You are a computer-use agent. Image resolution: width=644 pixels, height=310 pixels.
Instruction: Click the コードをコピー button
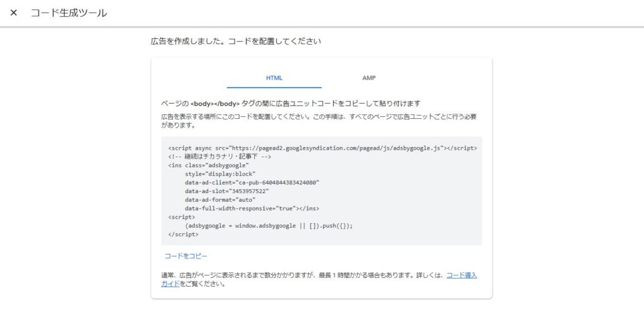186,256
